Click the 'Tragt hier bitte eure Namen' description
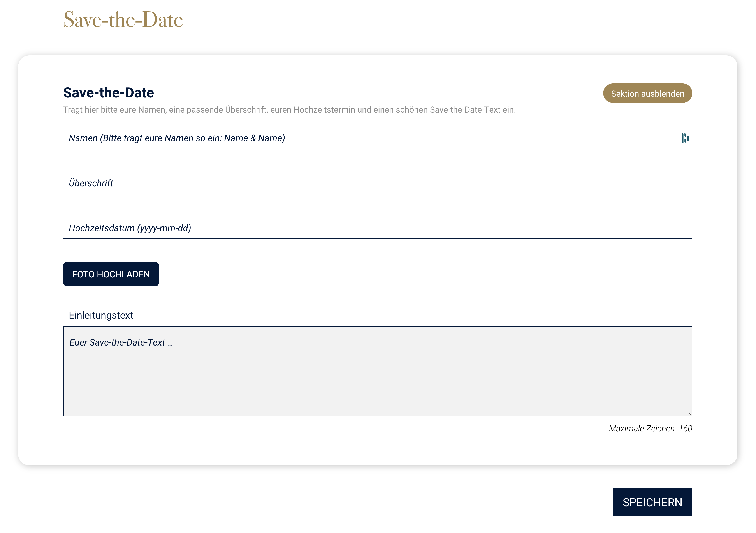Image resolution: width=756 pixels, height=533 pixels. pos(289,110)
